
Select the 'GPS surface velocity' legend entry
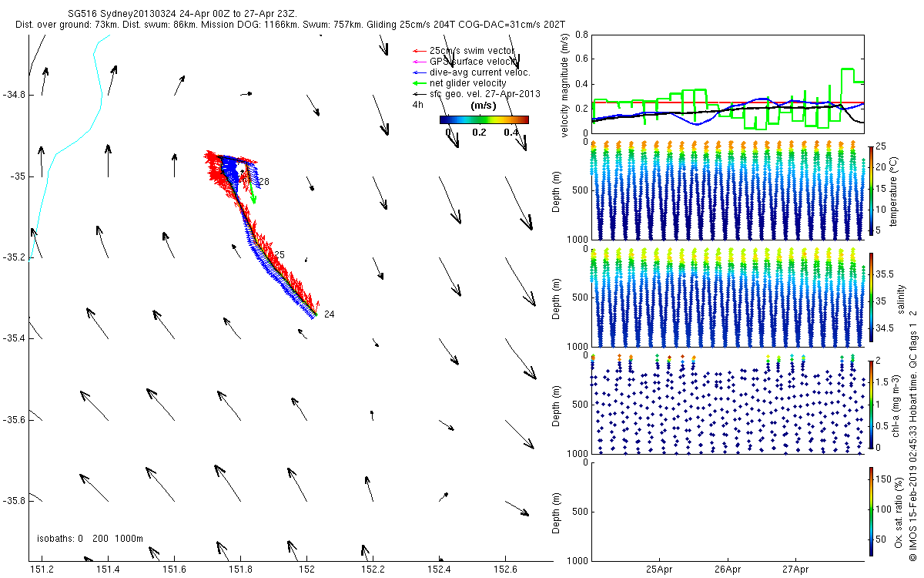tap(465, 61)
